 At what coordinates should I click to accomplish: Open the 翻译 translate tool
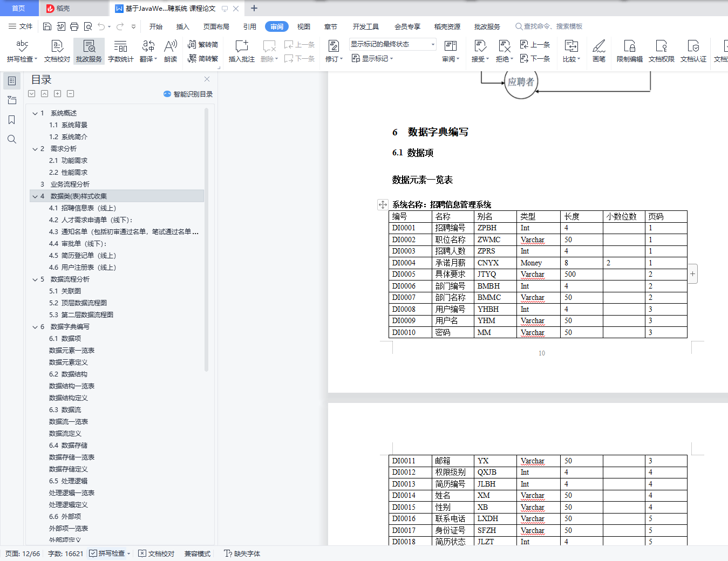[148, 51]
